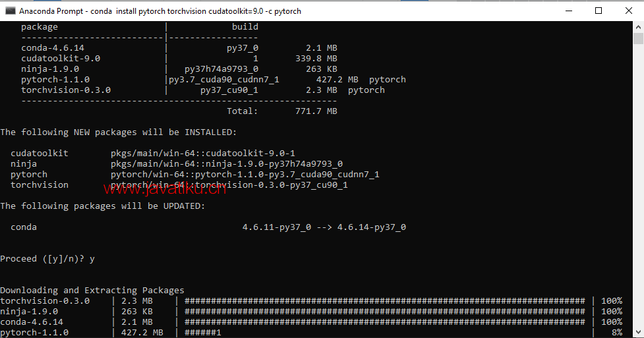
Task: Click '263 KB' in ninja download row
Action: [136, 312]
